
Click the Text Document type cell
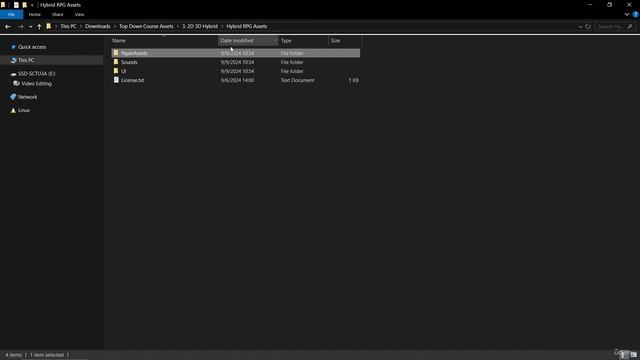[298, 80]
